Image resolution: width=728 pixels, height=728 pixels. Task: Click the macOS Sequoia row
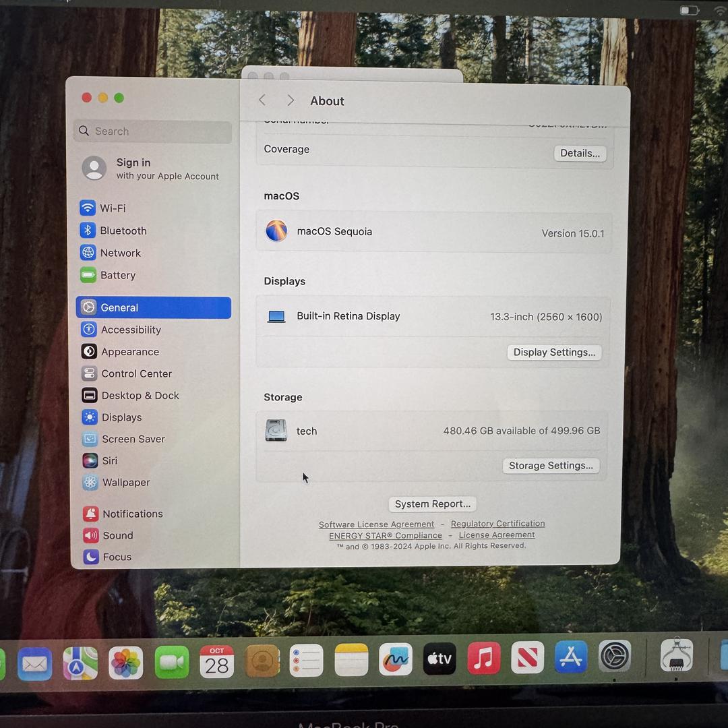433,232
